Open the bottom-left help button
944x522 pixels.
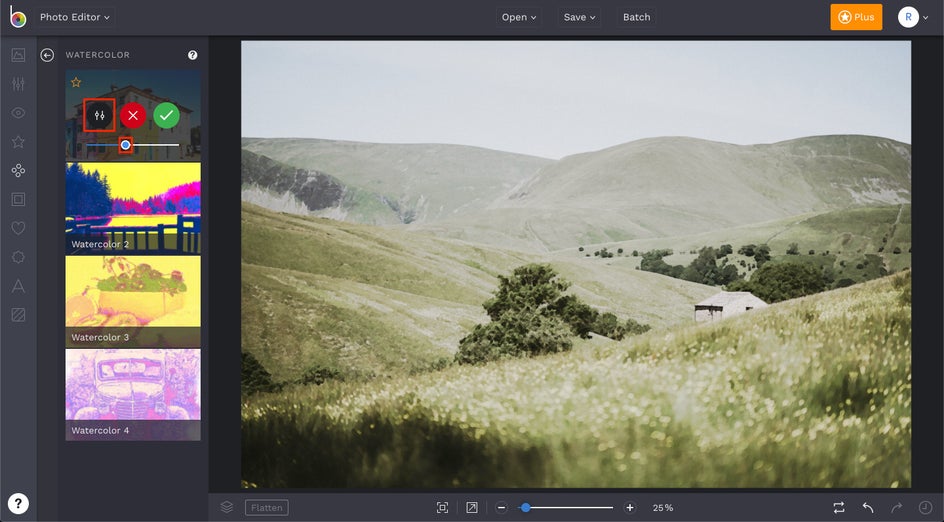18,503
